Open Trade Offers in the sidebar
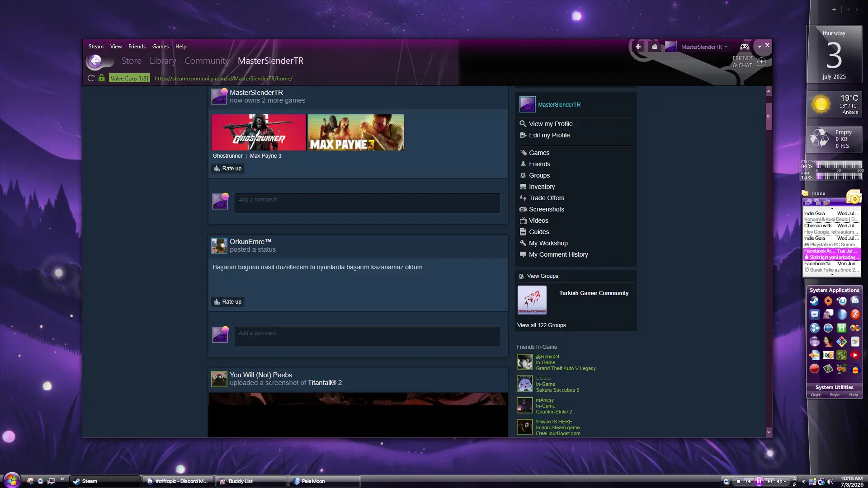 pyautogui.click(x=547, y=198)
